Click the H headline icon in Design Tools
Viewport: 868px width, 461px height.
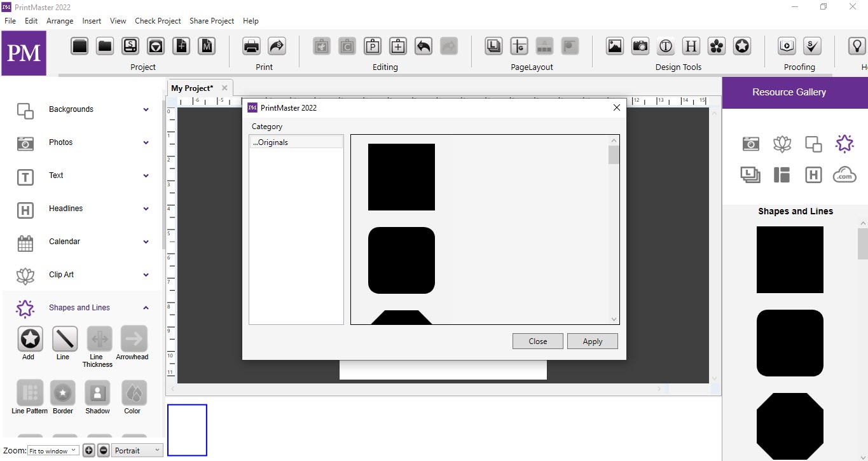(x=691, y=46)
